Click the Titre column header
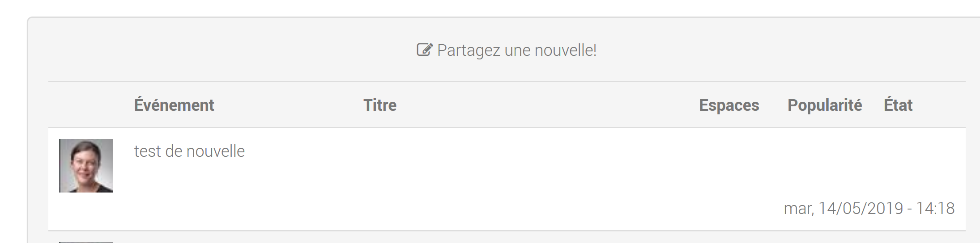The image size is (980, 243). [x=380, y=105]
